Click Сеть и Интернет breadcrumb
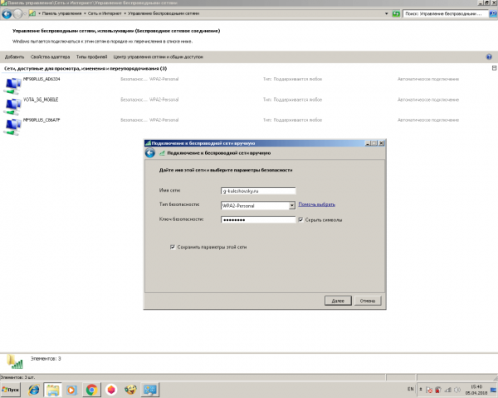498x398 pixels. coord(105,14)
